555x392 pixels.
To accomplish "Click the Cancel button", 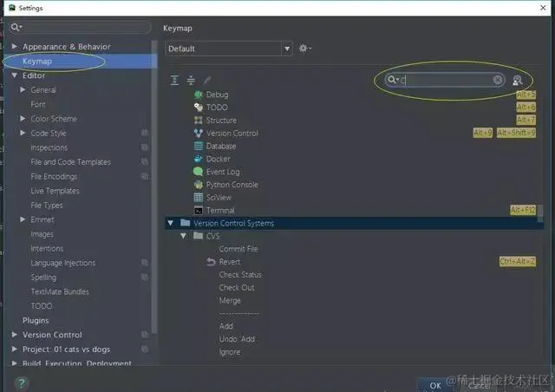I will tap(480, 386).
